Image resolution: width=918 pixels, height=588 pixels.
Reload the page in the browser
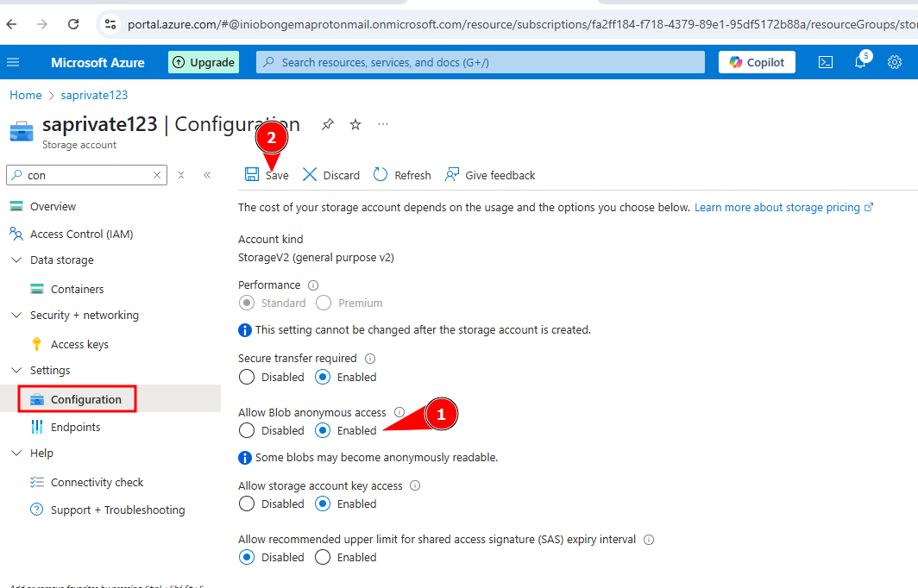tap(73, 24)
